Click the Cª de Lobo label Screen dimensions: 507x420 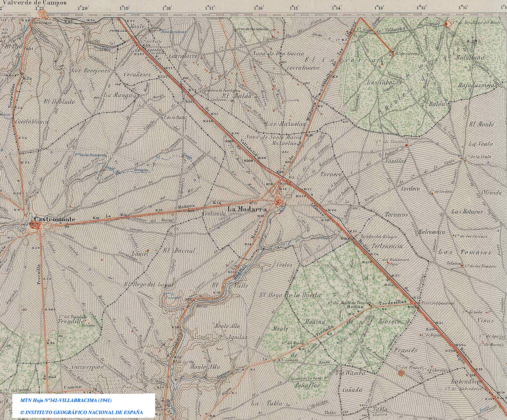coord(472,312)
